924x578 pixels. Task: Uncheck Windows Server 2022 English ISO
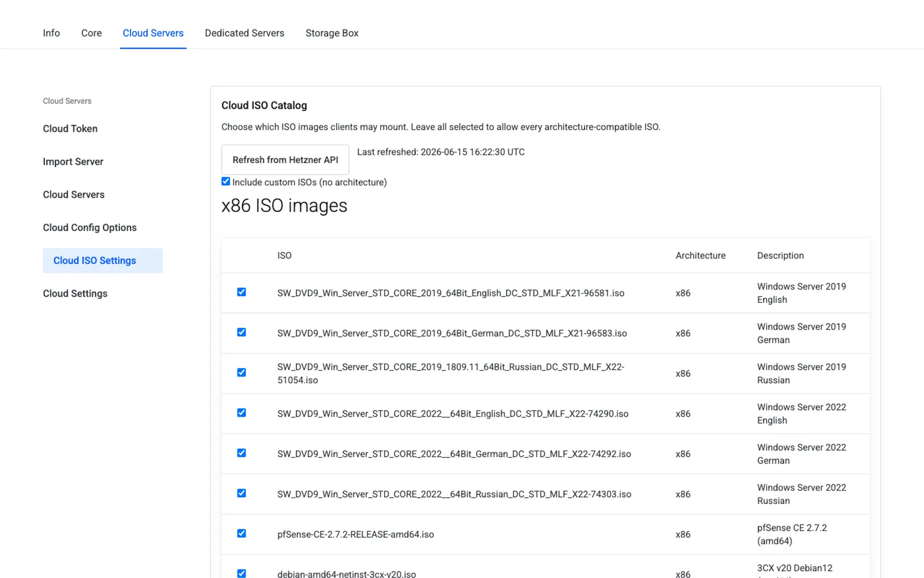241,413
